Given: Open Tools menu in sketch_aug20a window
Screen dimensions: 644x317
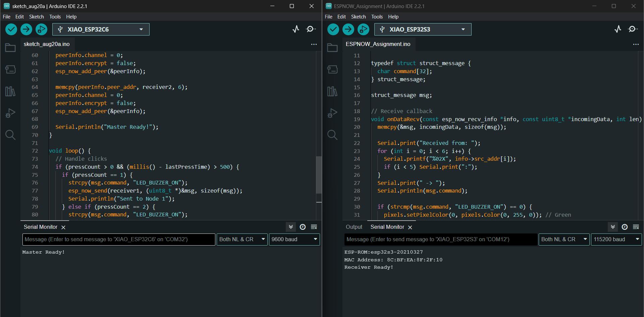Looking at the screenshot, I should [55, 17].
